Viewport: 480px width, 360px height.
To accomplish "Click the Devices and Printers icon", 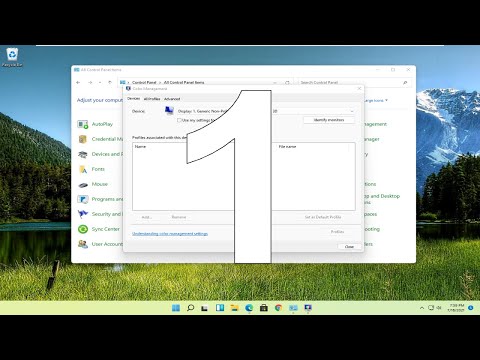I will (x=83, y=154).
